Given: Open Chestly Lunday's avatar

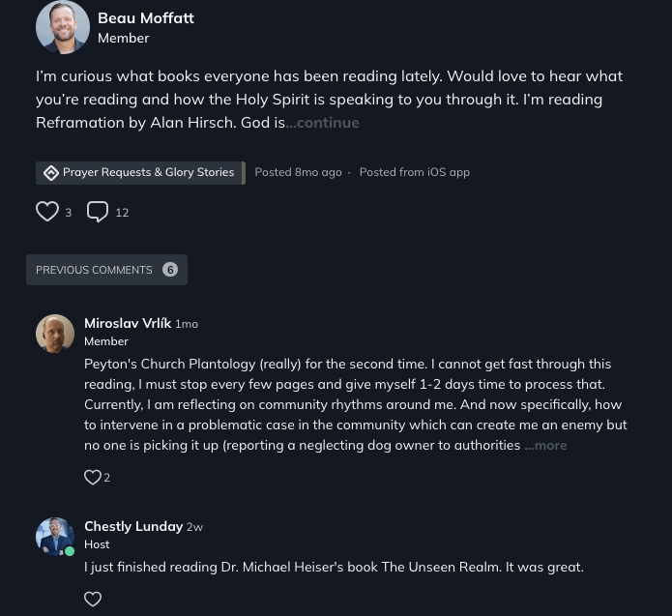Looking at the screenshot, I should [x=55, y=537].
